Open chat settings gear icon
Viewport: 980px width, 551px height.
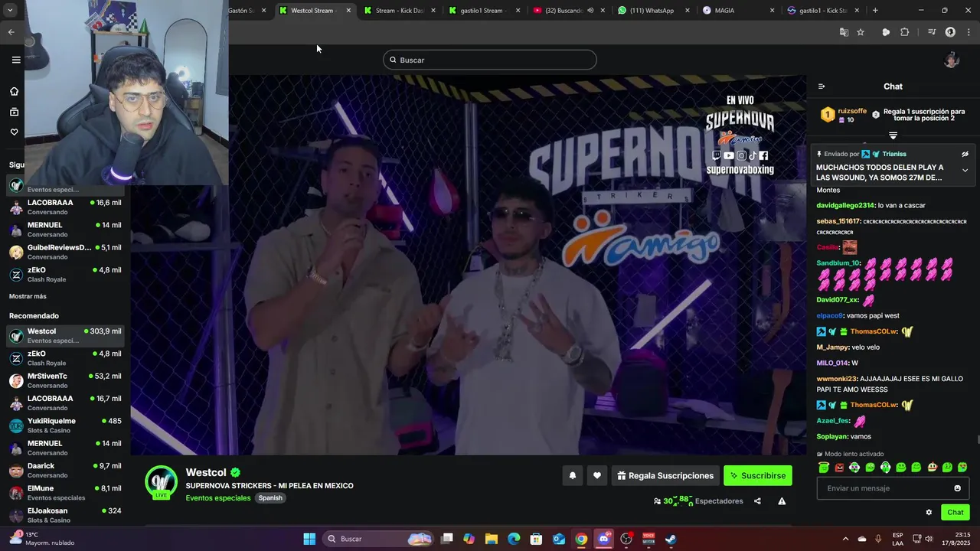[929, 513]
